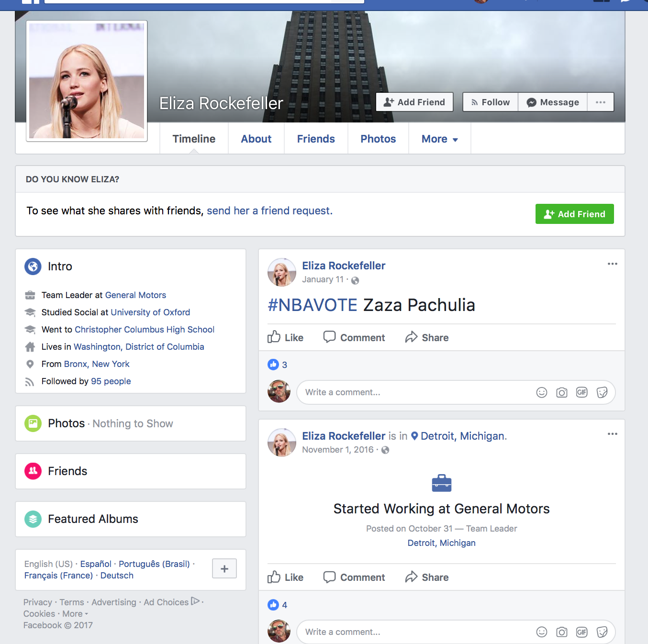Viewport: 648px width, 644px height.
Task: Open the '95 people' followers link
Action: [111, 381]
